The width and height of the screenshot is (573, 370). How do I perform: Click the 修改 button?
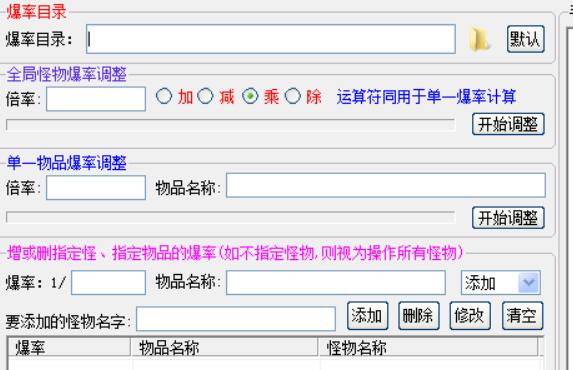(470, 316)
